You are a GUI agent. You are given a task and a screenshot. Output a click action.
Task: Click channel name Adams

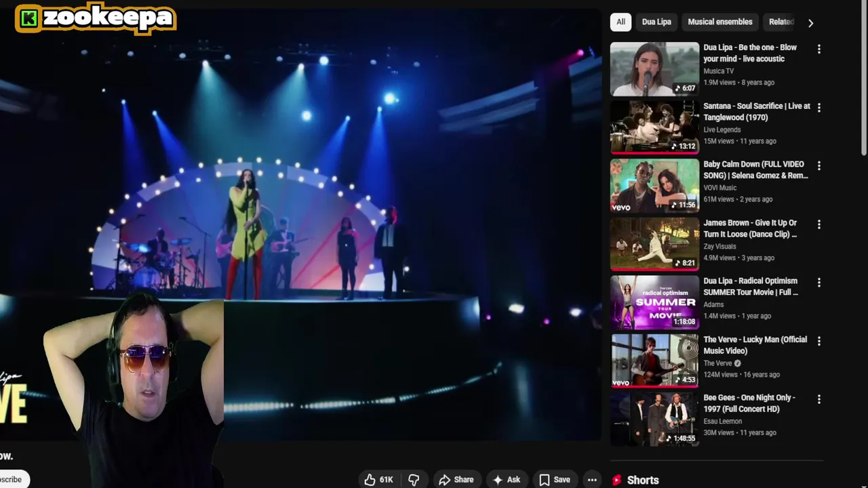click(713, 304)
